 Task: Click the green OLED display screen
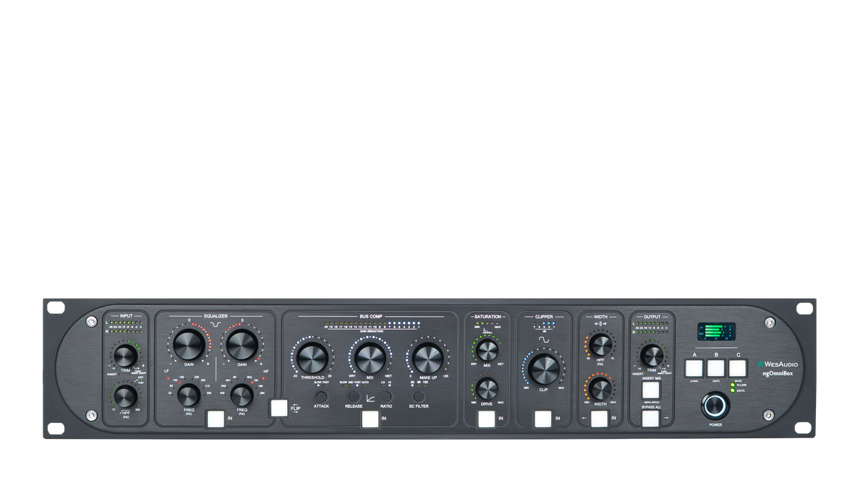[716, 333]
